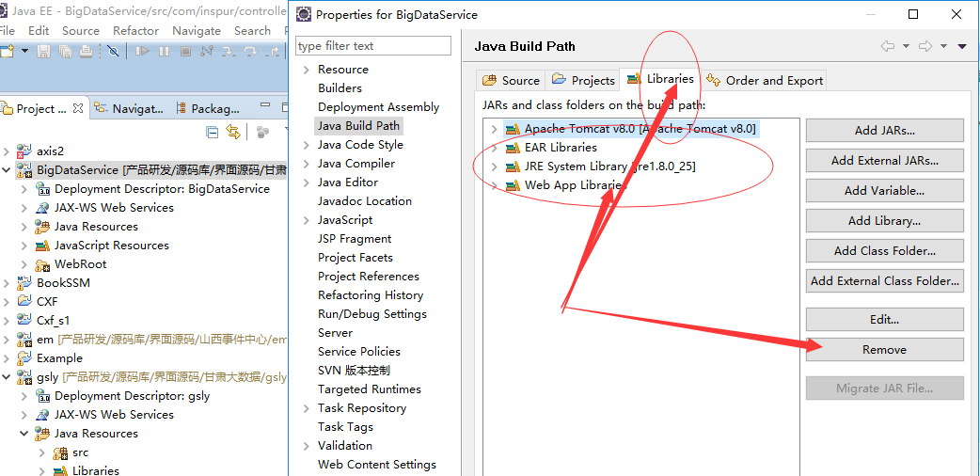Expand Apache Tomcat v8.0 library
This screenshot has width=980, height=476.
(495, 129)
